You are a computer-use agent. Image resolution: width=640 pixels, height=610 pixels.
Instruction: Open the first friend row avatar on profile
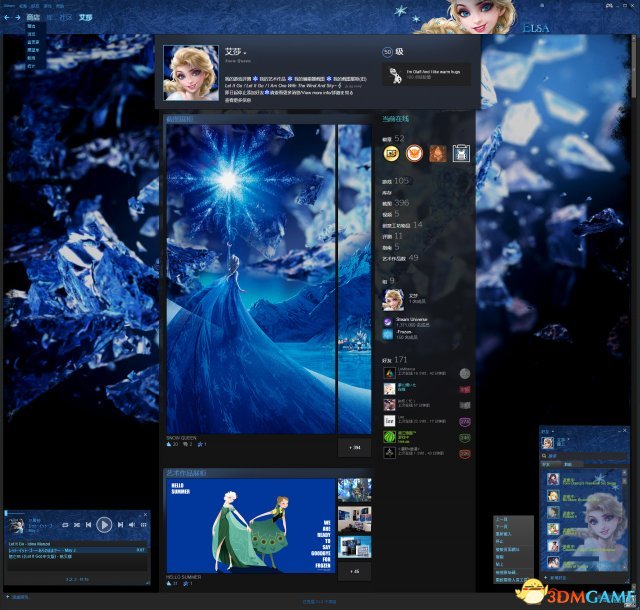389,373
